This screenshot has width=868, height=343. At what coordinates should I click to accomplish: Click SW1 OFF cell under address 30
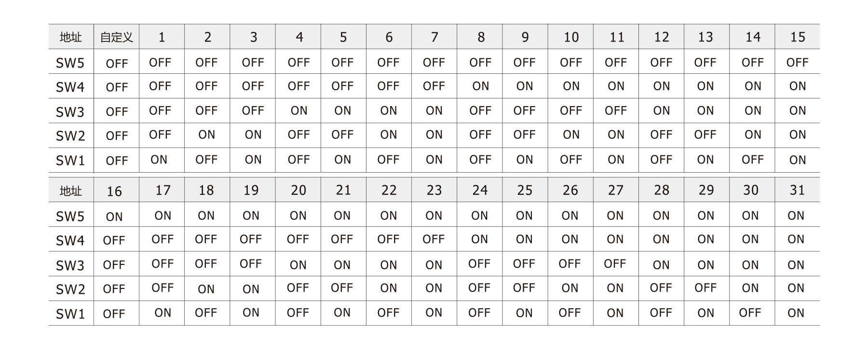pyautogui.click(x=750, y=313)
